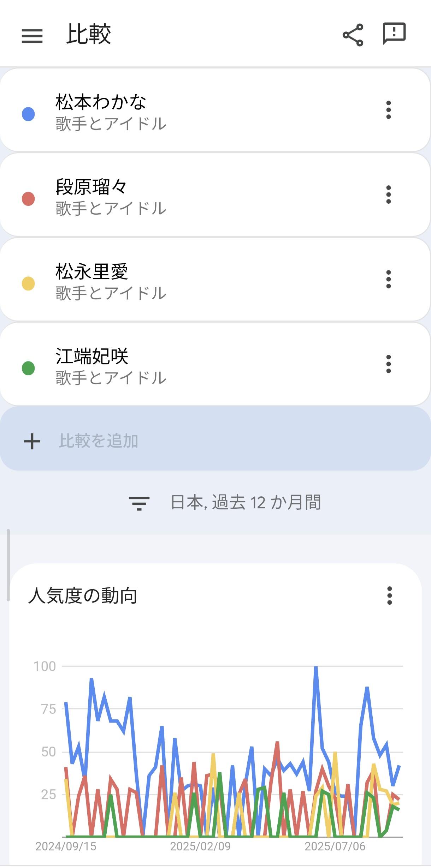Open 人気度の動向 chart options menu

[389, 595]
